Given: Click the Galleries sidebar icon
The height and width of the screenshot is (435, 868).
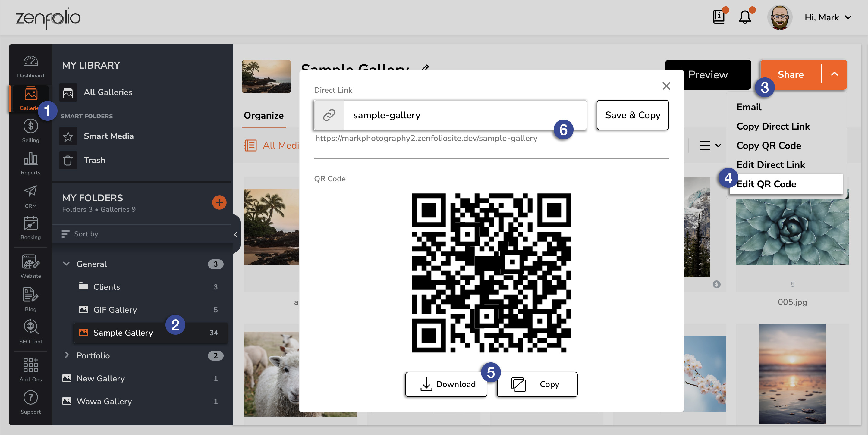Looking at the screenshot, I should click(x=31, y=94).
